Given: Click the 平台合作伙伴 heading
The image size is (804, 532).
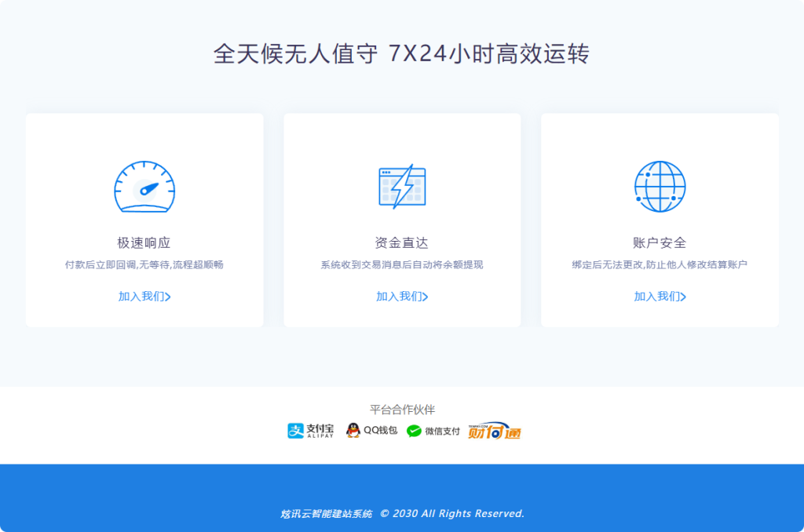Looking at the screenshot, I should tap(402, 409).
